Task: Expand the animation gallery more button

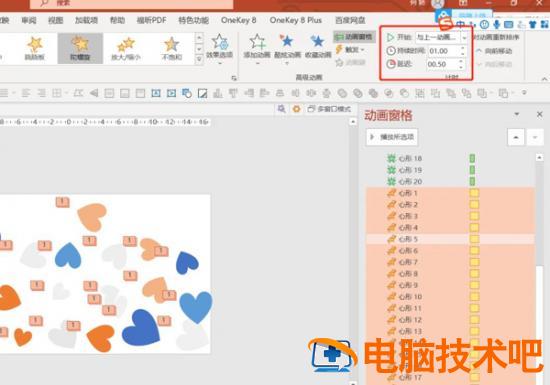Action: click(199, 60)
